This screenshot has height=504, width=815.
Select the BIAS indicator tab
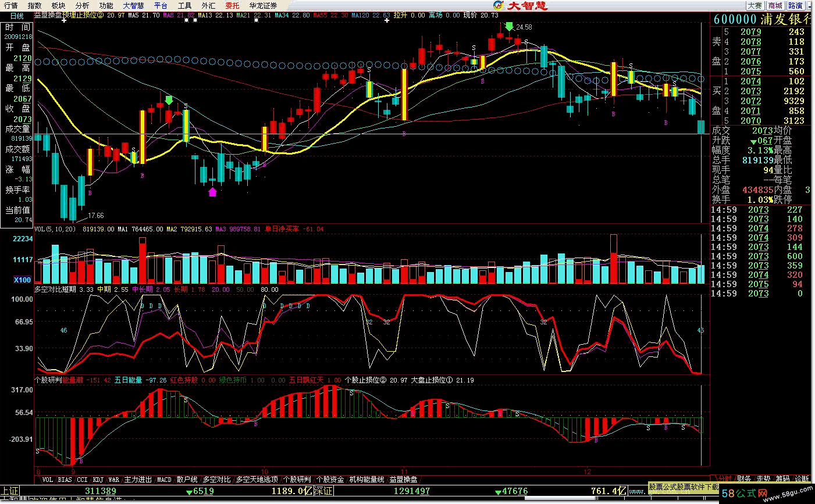[65, 480]
